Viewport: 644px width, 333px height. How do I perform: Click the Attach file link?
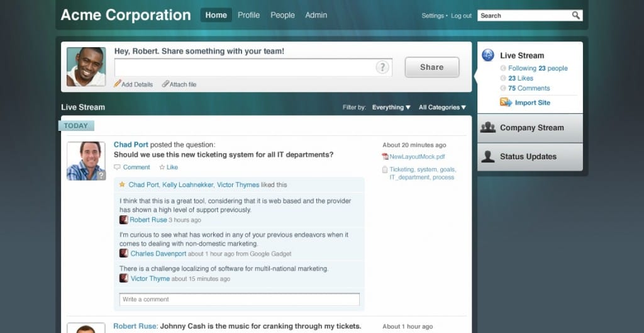183,84
